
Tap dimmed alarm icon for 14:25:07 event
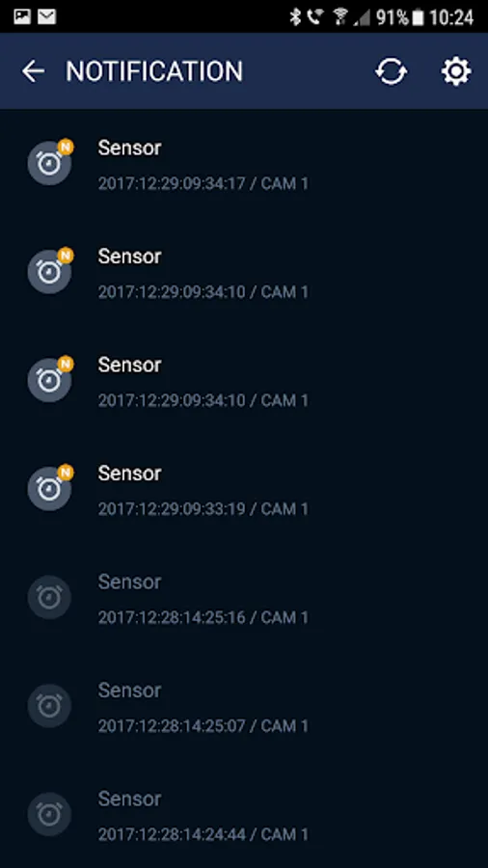point(49,706)
